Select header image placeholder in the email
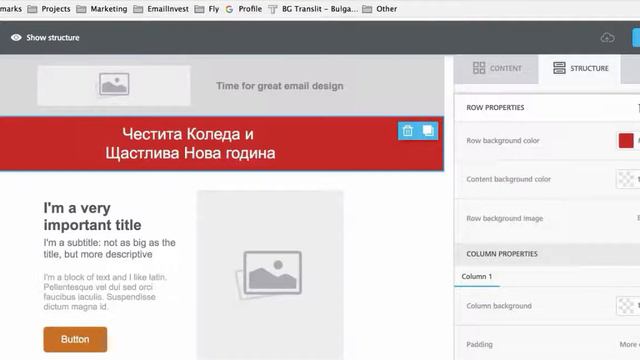Screen dimensions: 640x360 point(114,86)
